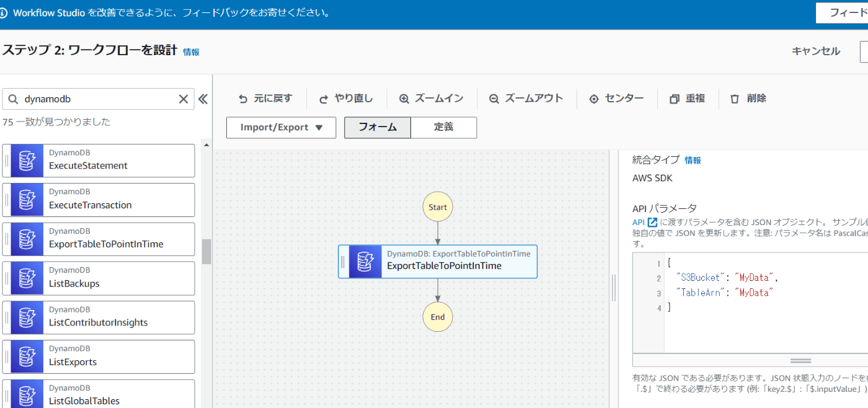Click the DynamoDB icon on the canvas state node
This screenshot has width=868, height=408.
point(365,261)
